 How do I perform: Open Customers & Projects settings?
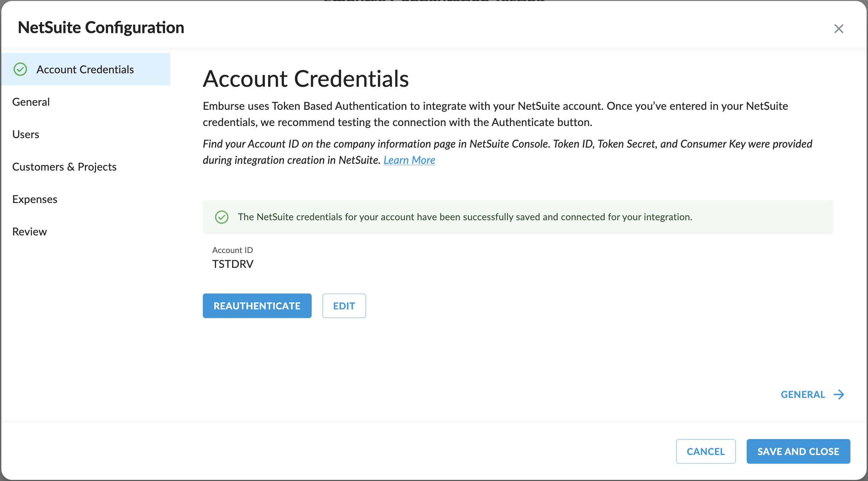(64, 167)
